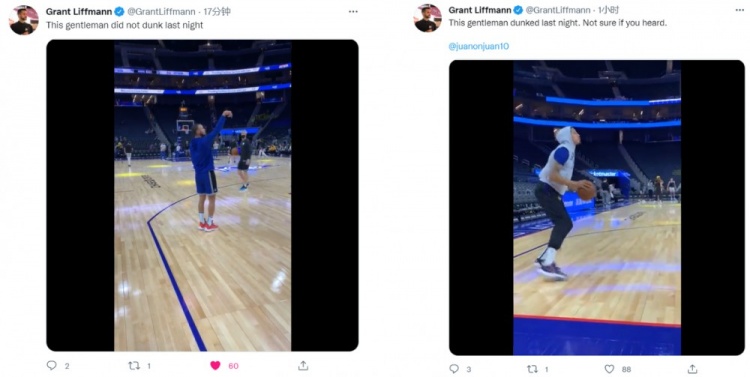
Task: Retweet the 'did not dunk' tweet
Action: (134, 366)
